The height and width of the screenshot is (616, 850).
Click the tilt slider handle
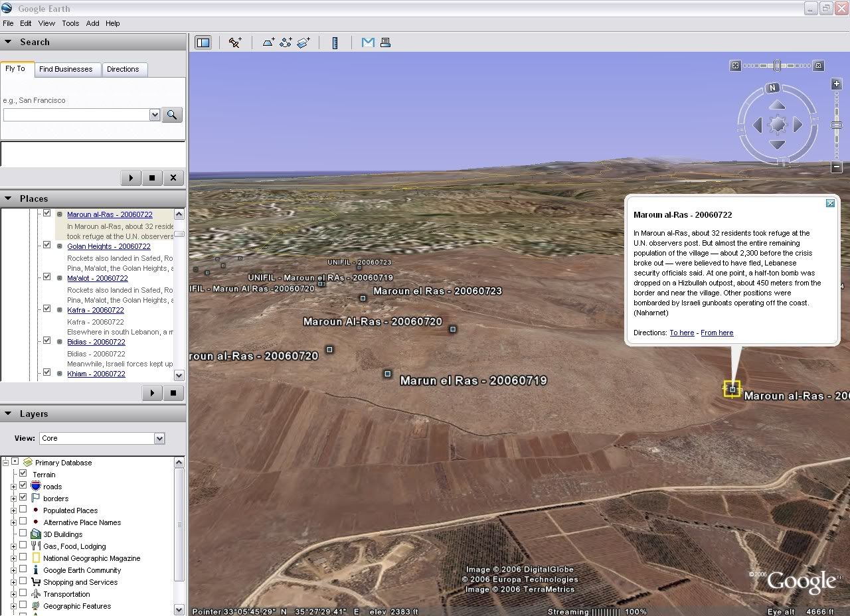coord(777,65)
